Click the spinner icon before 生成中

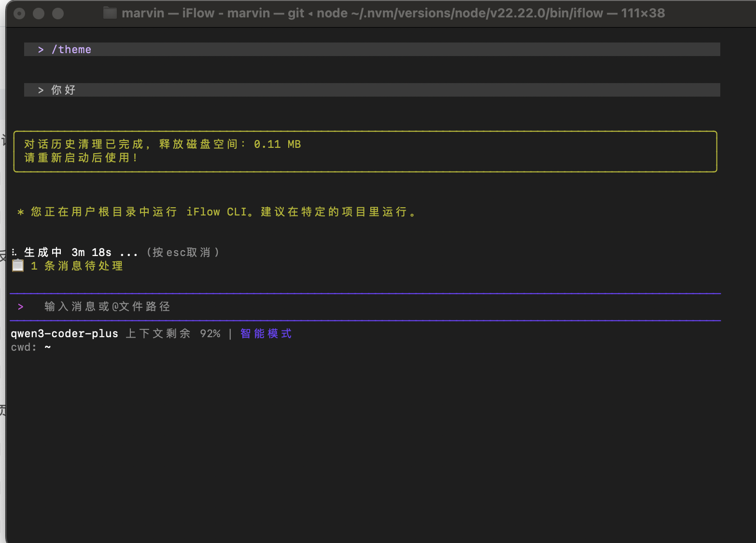tap(14, 252)
